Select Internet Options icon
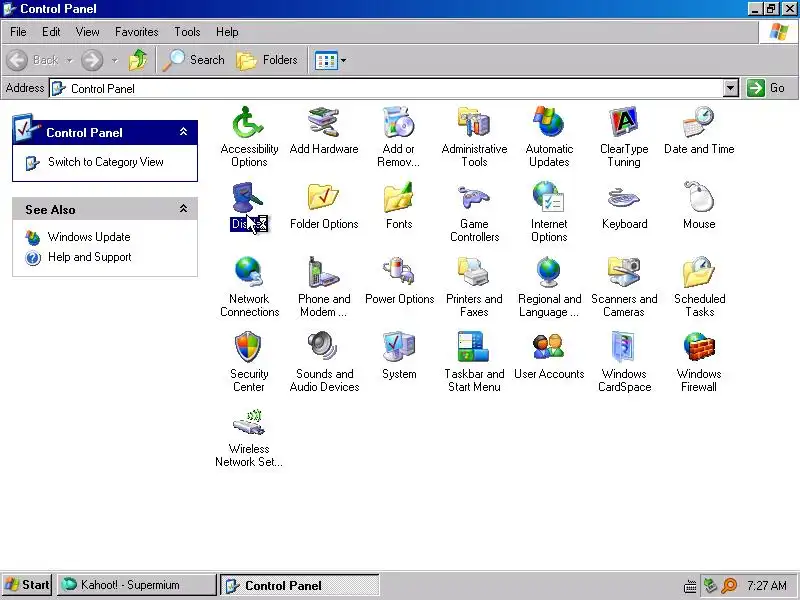 tap(548, 198)
